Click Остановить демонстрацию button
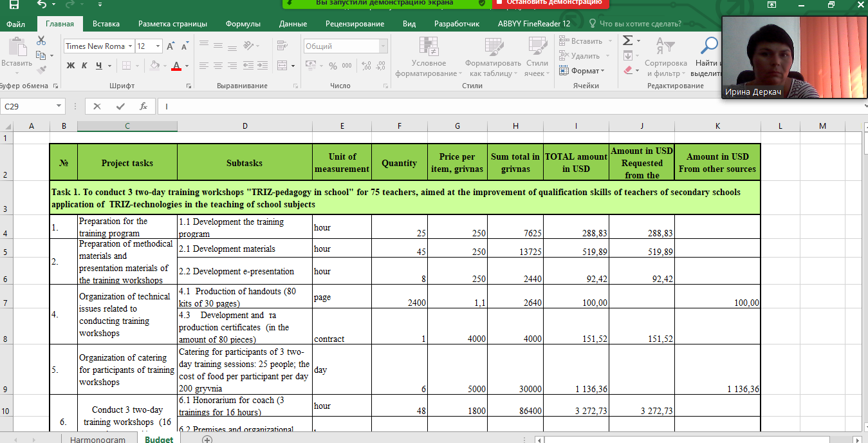868x443 pixels. [551, 3]
